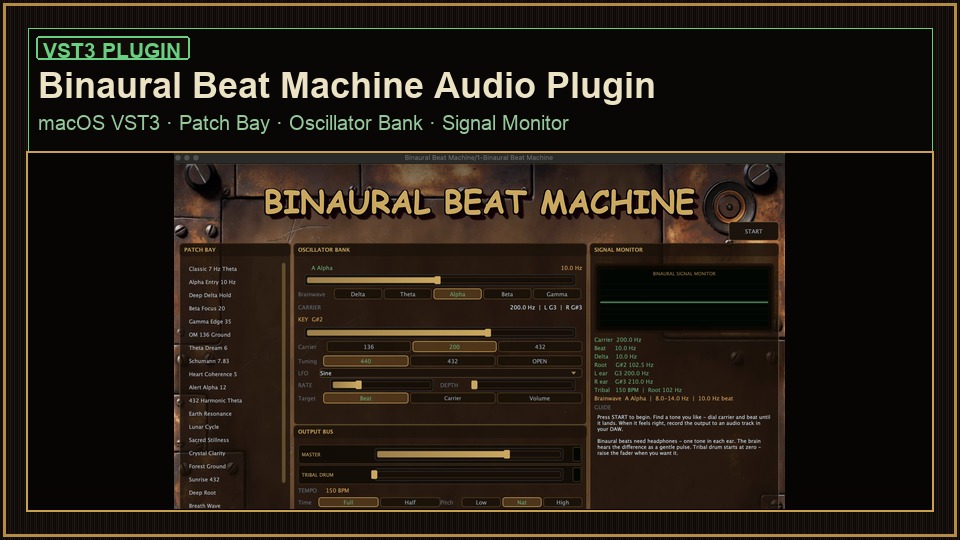
Task: Set Tuning to 432
Action: coord(452,361)
